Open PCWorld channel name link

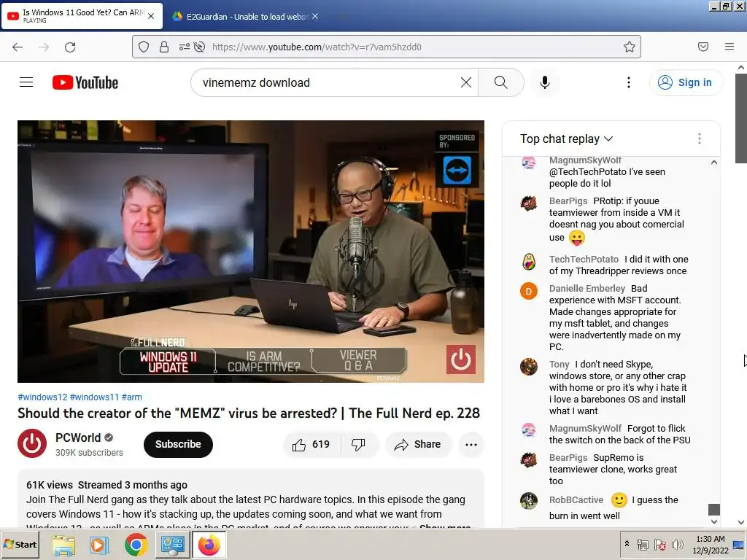[78, 437]
